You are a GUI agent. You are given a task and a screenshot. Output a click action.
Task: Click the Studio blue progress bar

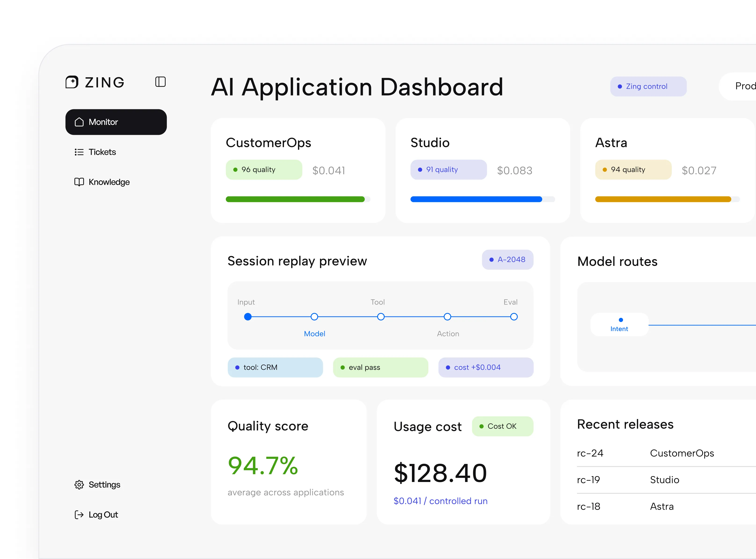[x=483, y=199]
